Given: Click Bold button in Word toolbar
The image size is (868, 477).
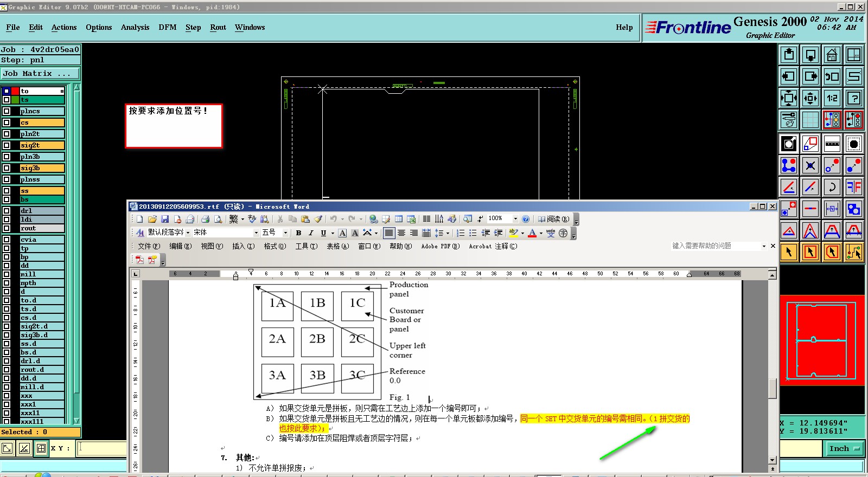Looking at the screenshot, I should [x=298, y=233].
